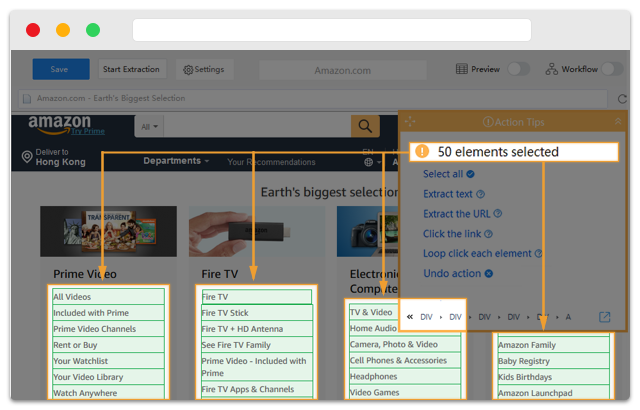Click the external open icon in Action Tips
The height and width of the screenshot is (410, 640).
tap(604, 317)
